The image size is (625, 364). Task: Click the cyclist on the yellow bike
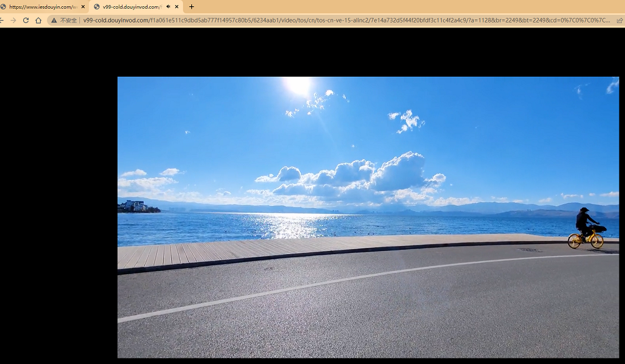(x=587, y=228)
